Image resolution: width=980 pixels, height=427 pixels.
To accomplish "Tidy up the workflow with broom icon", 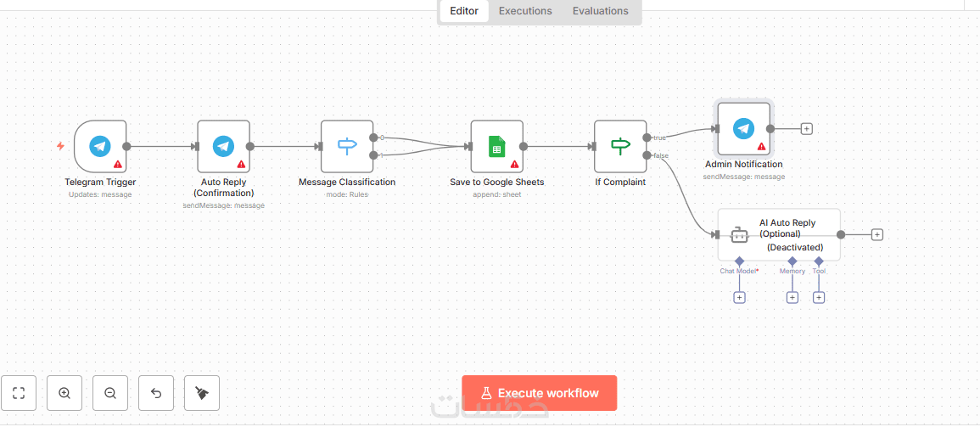I will coord(202,393).
